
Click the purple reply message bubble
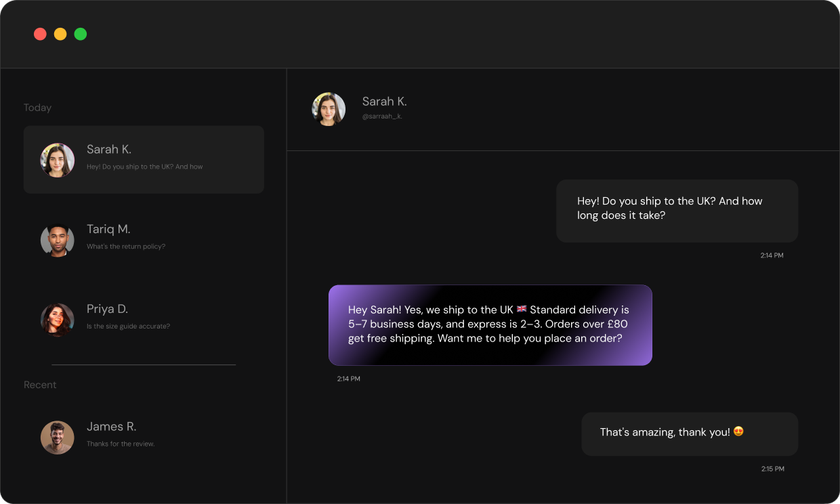(490, 324)
